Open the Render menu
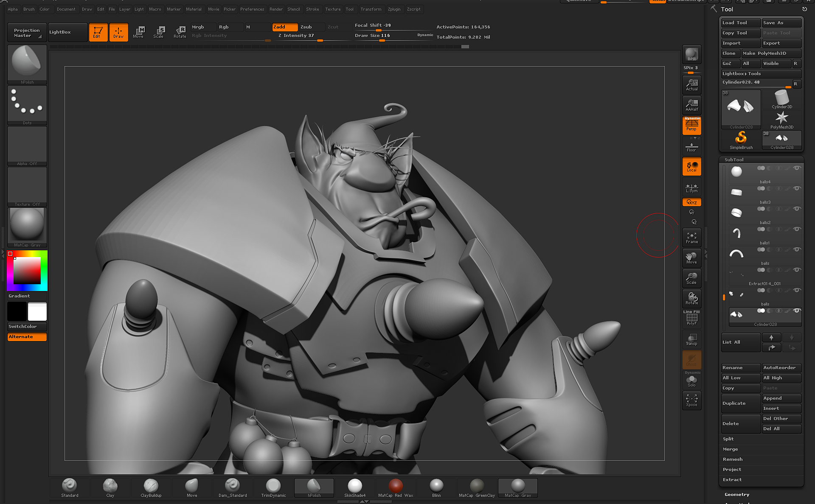This screenshot has height=504, width=815. (x=276, y=9)
